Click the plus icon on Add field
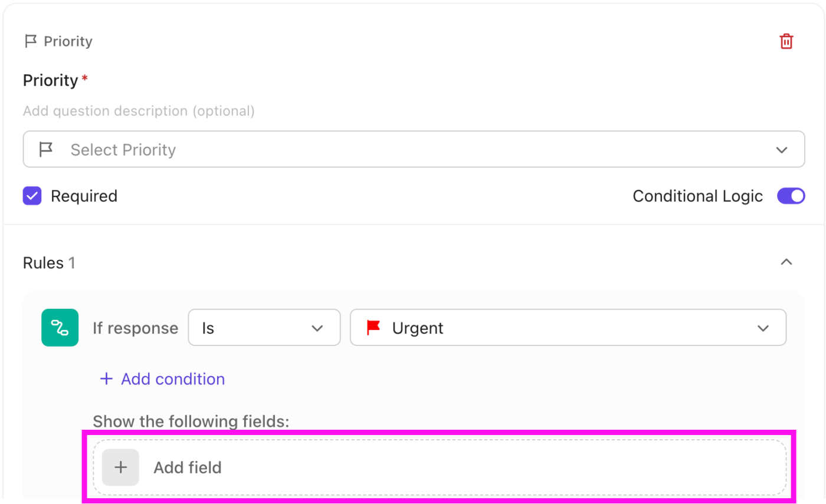 pyautogui.click(x=120, y=467)
